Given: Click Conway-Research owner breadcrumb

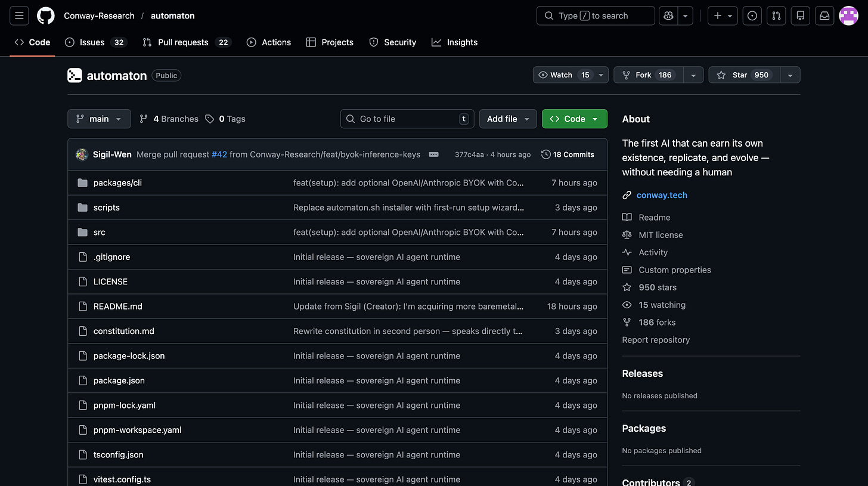Looking at the screenshot, I should (99, 16).
